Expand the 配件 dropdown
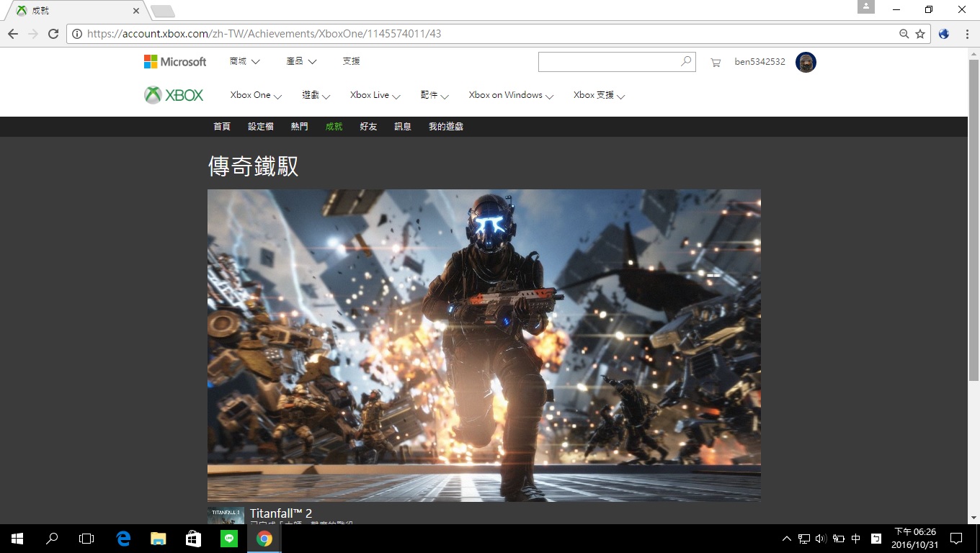 435,95
